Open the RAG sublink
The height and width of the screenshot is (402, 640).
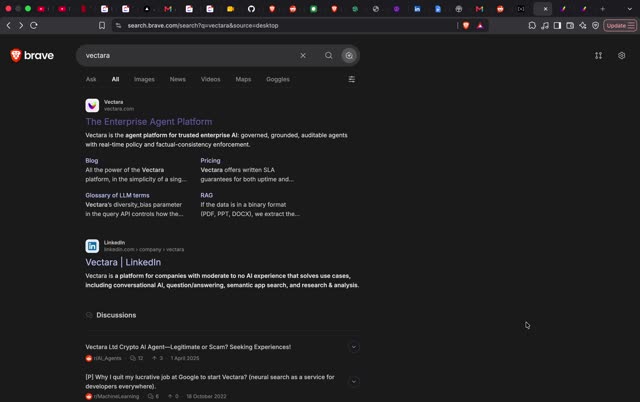tap(207, 195)
